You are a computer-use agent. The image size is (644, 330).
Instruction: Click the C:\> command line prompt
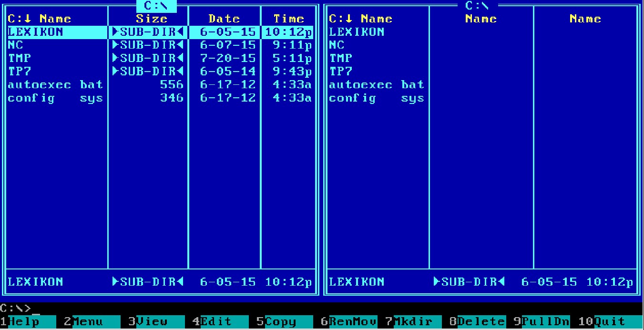click(17, 309)
